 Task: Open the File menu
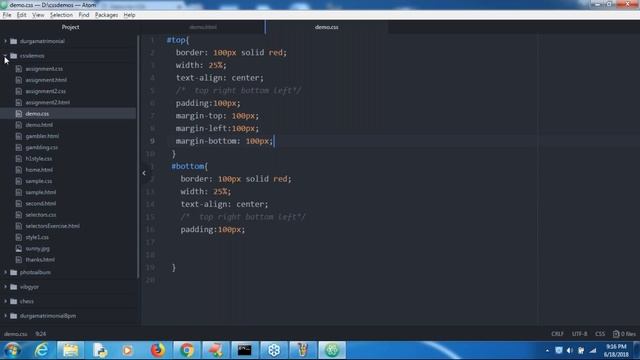(x=7, y=15)
